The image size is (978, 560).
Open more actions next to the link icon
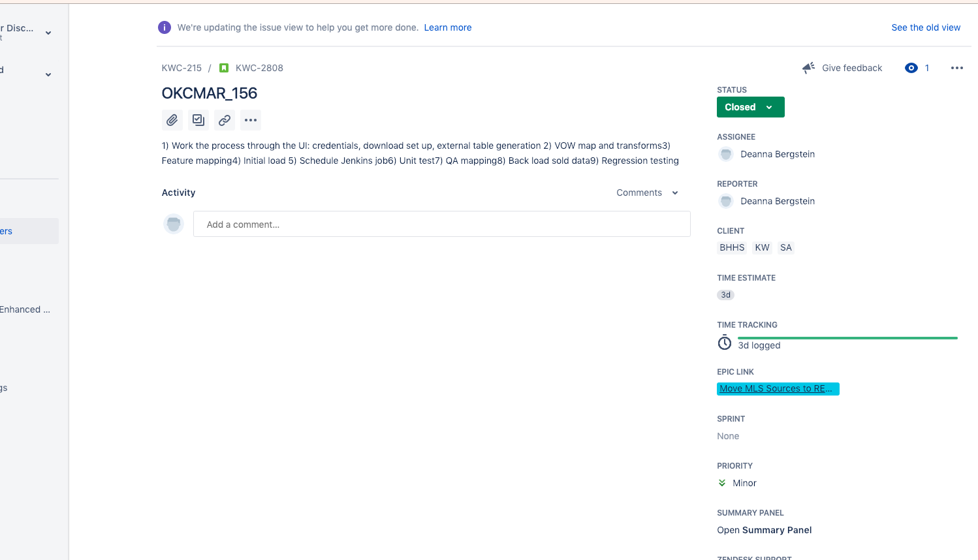[x=251, y=120]
